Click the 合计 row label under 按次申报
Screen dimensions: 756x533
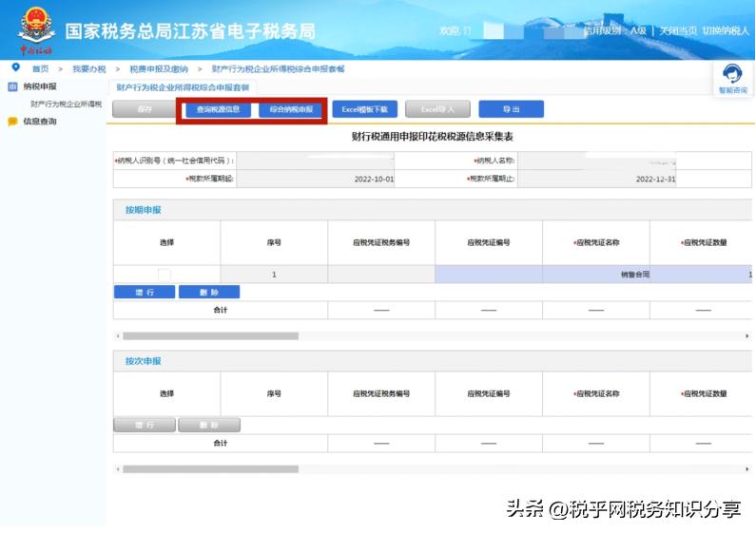click(x=221, y=443)
